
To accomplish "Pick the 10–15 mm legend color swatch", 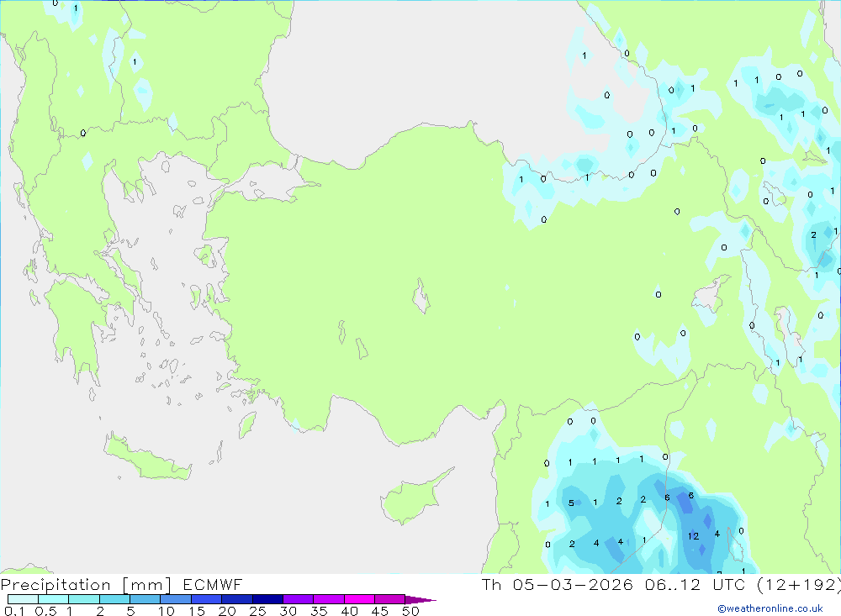I will click(176, 599).
